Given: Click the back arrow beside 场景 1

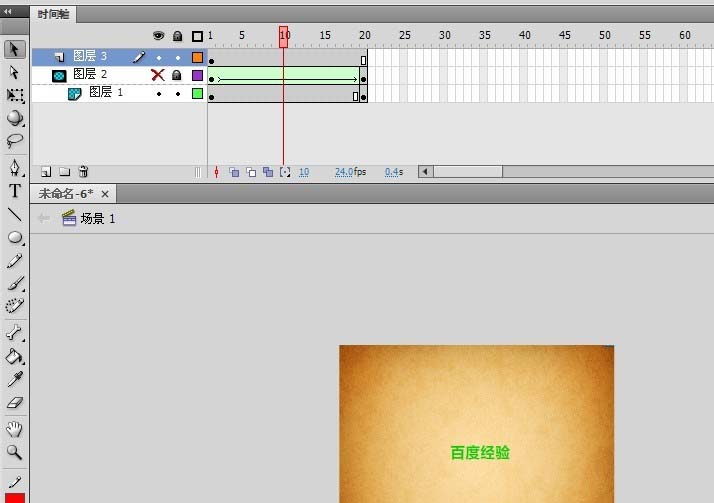Looking at the screenshot, I should point(44,218).
